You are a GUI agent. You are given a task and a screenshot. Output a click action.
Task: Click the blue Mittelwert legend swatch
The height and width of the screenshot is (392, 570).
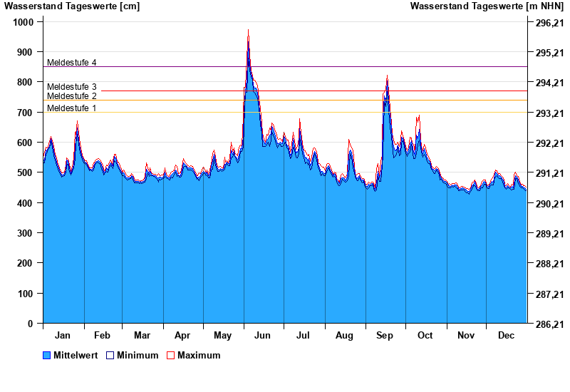47,355
